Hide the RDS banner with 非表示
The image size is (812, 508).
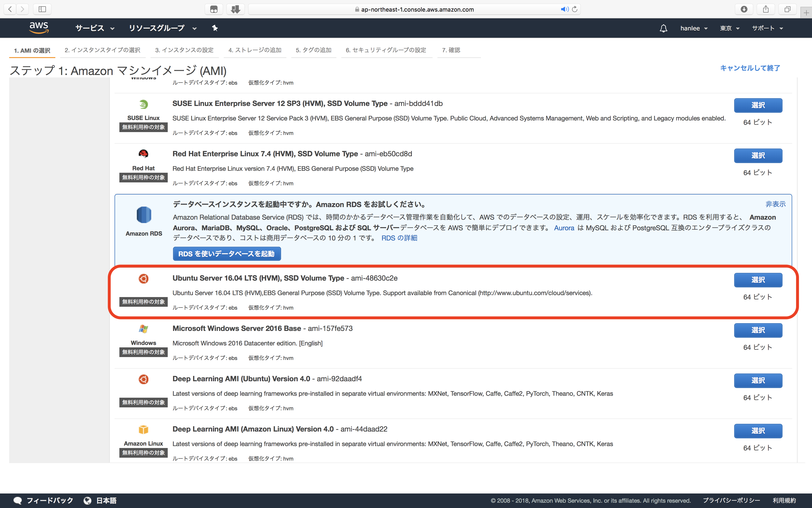776,204
